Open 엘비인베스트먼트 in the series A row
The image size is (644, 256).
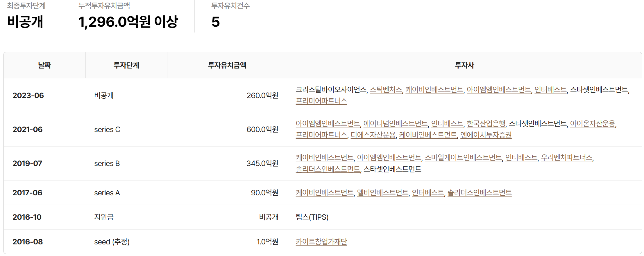coord(382,193)
